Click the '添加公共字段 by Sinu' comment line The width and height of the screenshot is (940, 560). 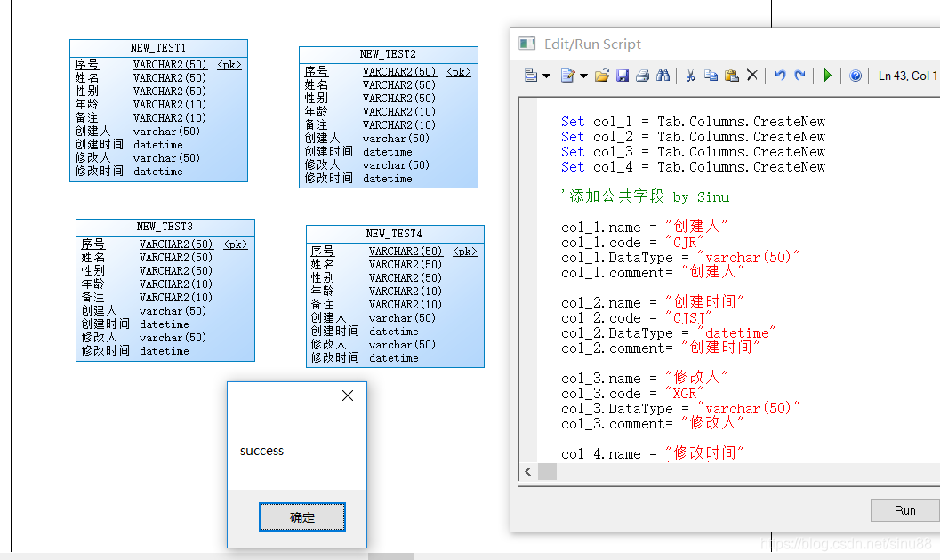[x=645, y=196]
